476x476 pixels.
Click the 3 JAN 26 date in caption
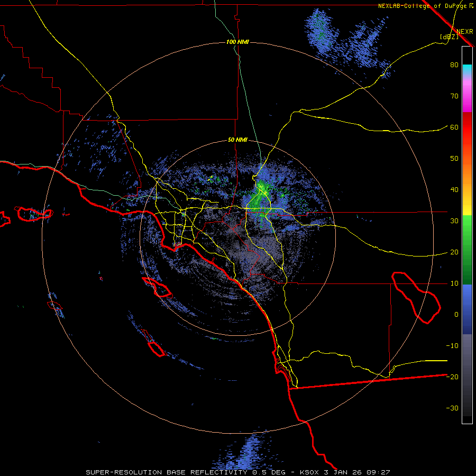point(343,472)
